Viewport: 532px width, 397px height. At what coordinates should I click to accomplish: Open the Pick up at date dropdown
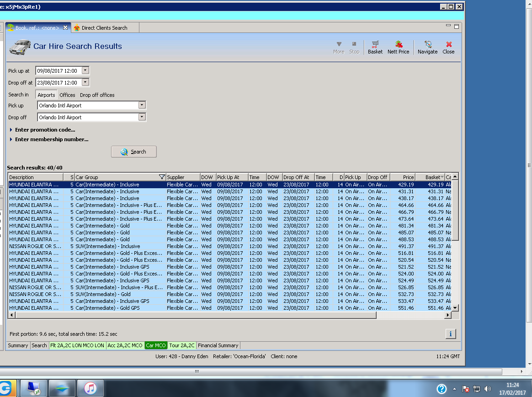click(85, 71)
